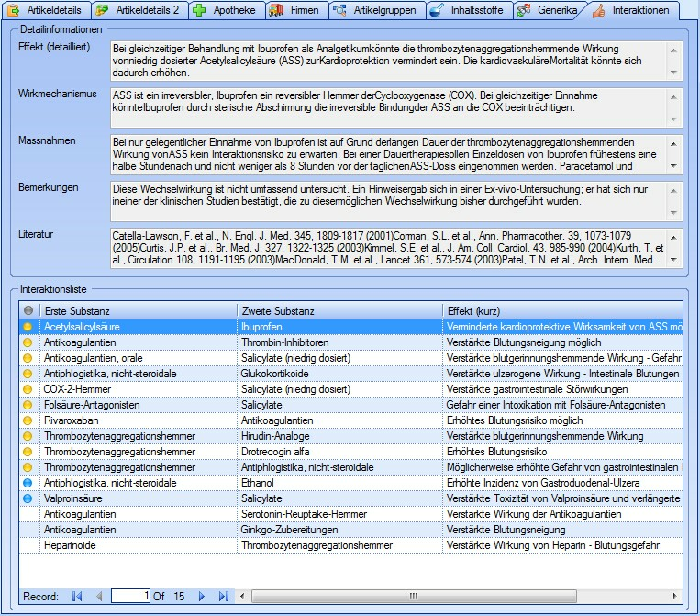
Task: Sort by Erste Substanz column header
Action: click(138, 311)
